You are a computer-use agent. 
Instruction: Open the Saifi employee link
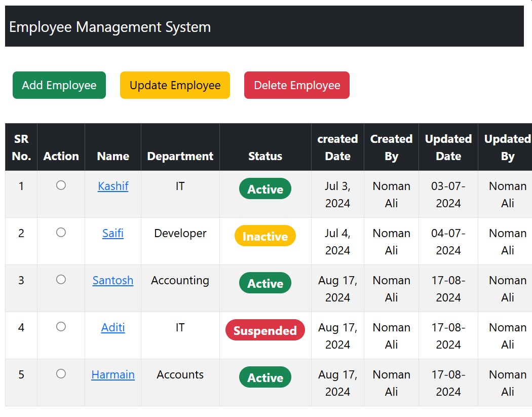click(x=113, y=233)
